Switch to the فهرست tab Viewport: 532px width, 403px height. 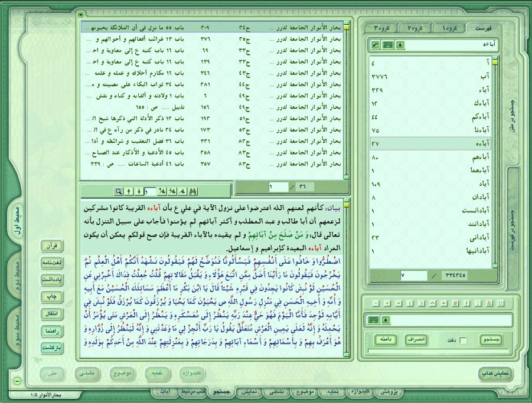(483, 28)
